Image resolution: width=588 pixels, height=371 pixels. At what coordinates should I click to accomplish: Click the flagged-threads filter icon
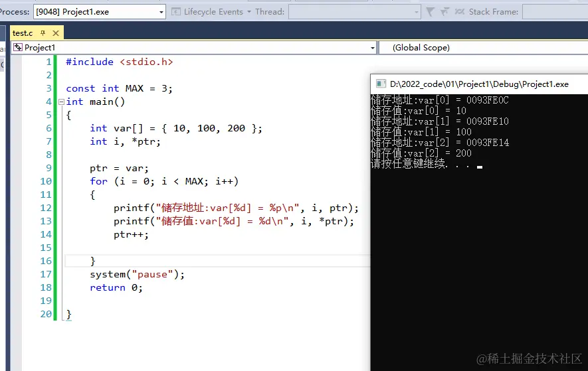click(444, 12)
